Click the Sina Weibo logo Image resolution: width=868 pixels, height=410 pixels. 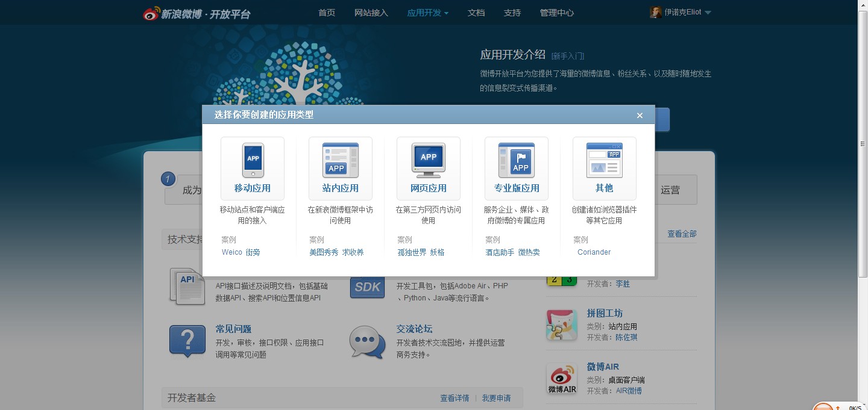[197, 13]
